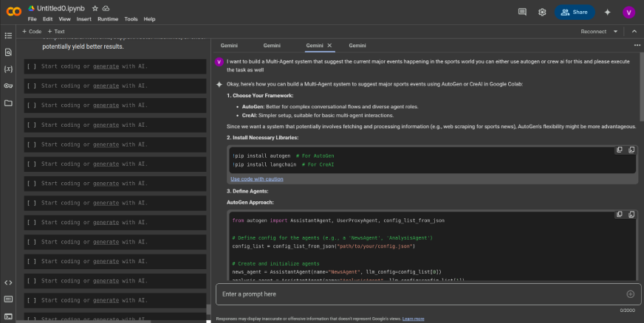644x323 pixels.
Task: Copy the pip install code block
Action: pyautogui.click(x=620, y=150)
